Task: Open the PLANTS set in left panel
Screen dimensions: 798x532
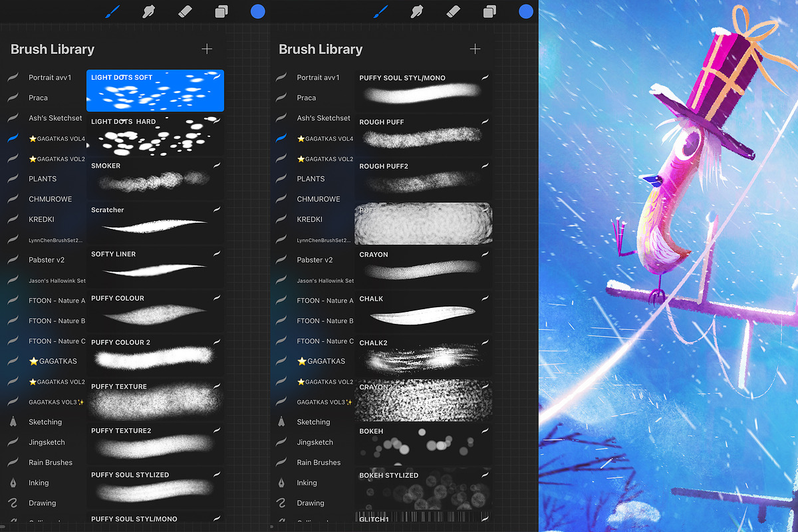Action: coord(44,179)
